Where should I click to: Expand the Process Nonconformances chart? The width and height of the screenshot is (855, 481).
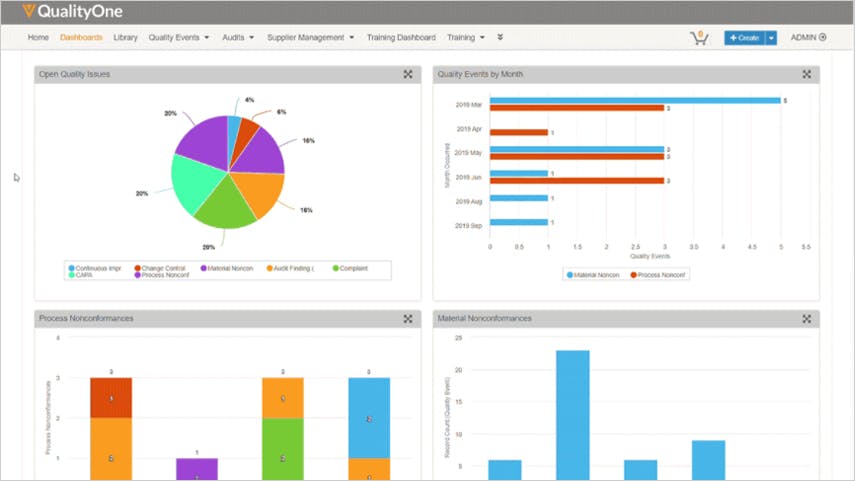(408, 318)
